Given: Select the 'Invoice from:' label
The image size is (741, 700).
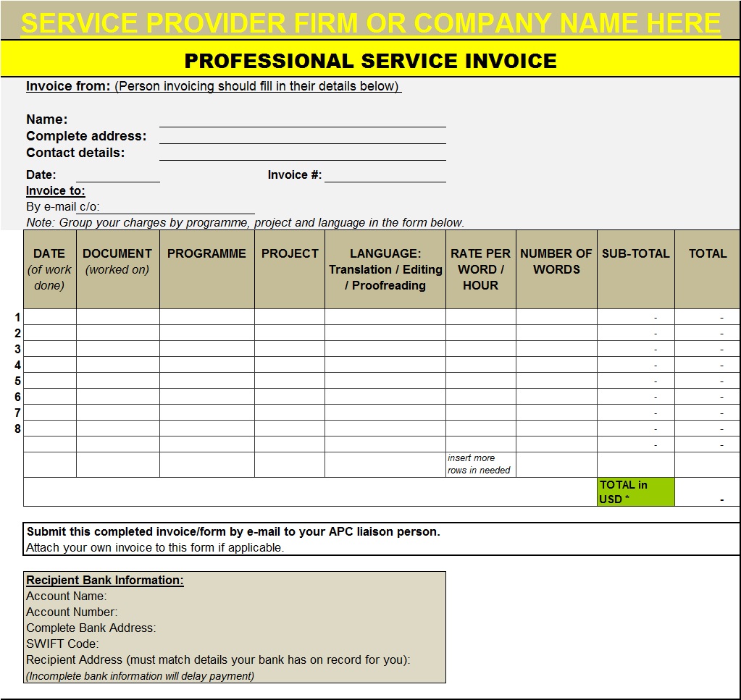Looking at the screenshot, I should [x=68, y=86].
